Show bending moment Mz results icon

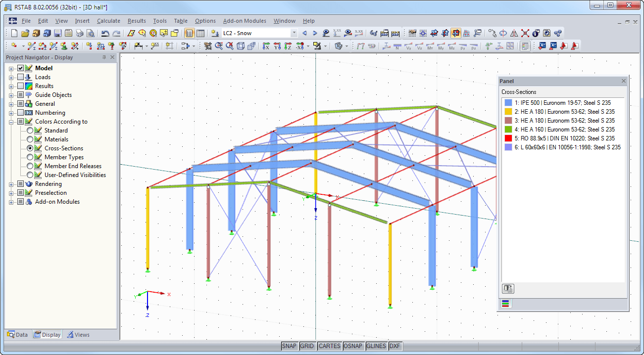[452, 46]
